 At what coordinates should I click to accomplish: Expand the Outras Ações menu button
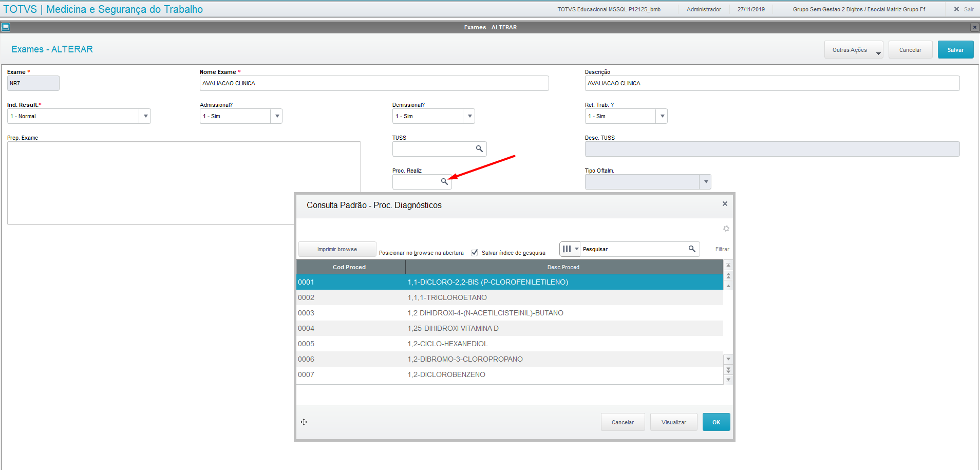(854, 50)
